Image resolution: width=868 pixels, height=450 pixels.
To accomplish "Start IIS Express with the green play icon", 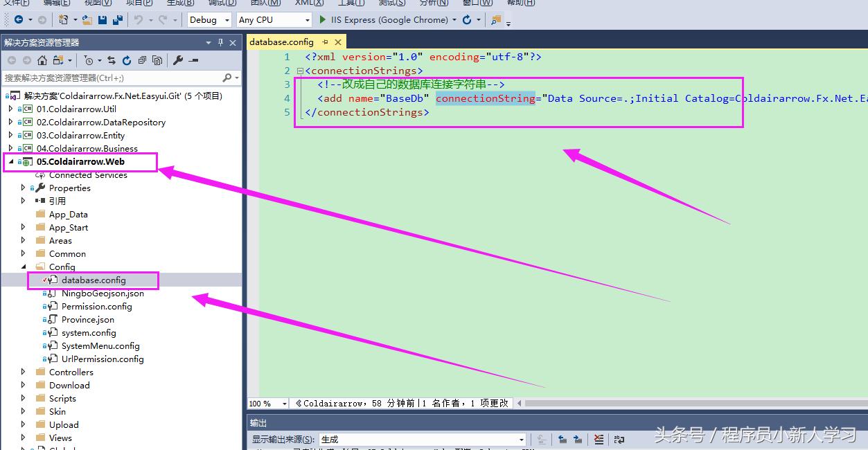I will 323,20.
